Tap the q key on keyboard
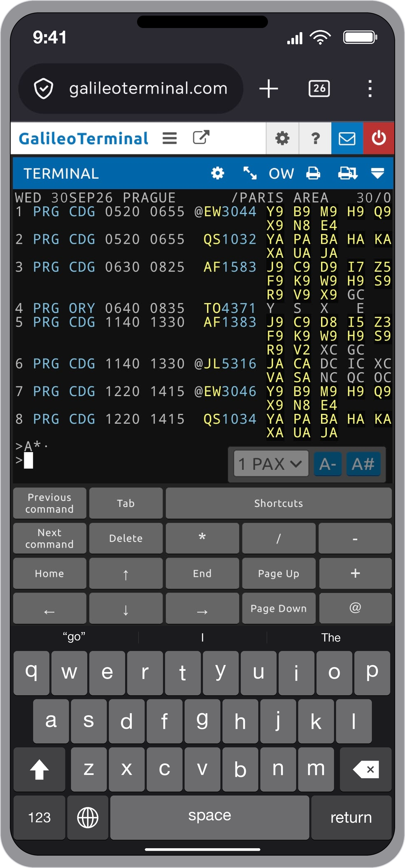This screenshot has height=868, width=405. tap(32, 673)
